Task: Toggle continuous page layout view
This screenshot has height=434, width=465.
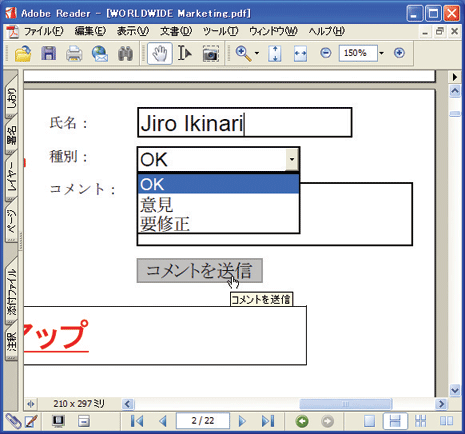Action: 395,421
